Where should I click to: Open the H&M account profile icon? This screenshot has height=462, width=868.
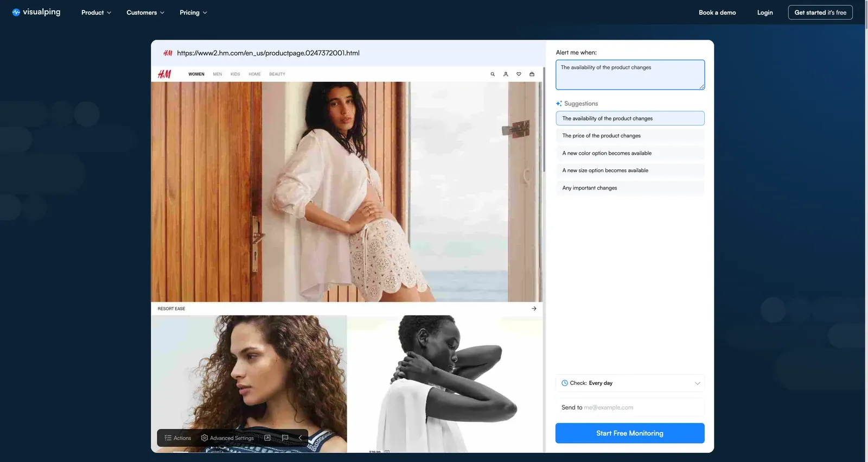506,74
